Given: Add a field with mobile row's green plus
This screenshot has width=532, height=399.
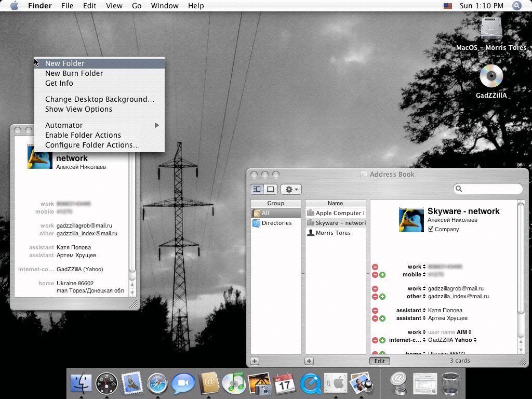Looking at the screenshot, I should pyautogui.click(x=382, y=275).
